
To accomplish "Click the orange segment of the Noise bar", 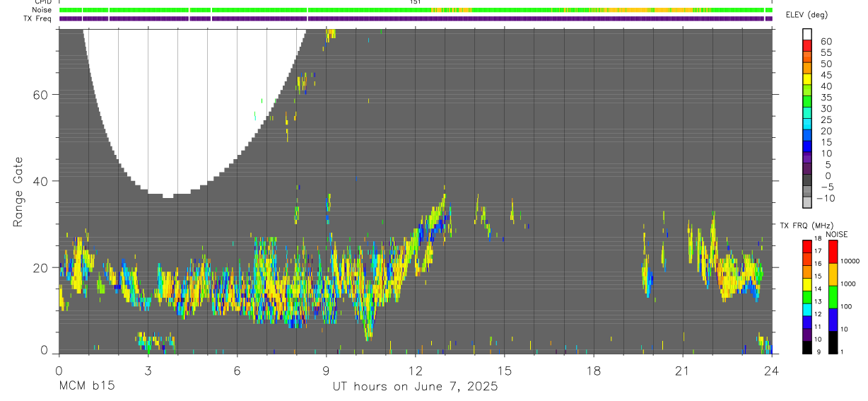I will click(x=629, y=10).
